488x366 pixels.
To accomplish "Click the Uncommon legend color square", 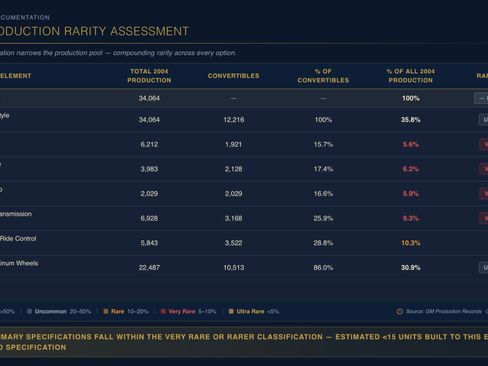I will 30,311.
